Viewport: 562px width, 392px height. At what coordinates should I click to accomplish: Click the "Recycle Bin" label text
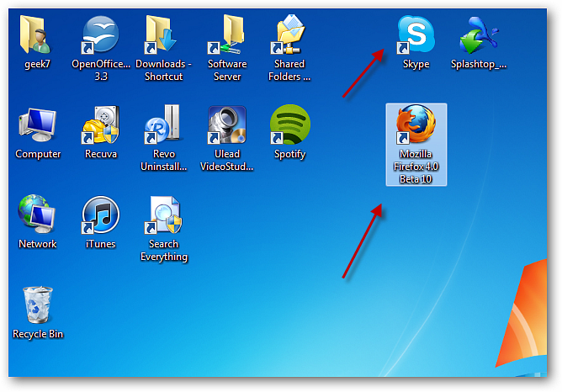tap(38, 334)
